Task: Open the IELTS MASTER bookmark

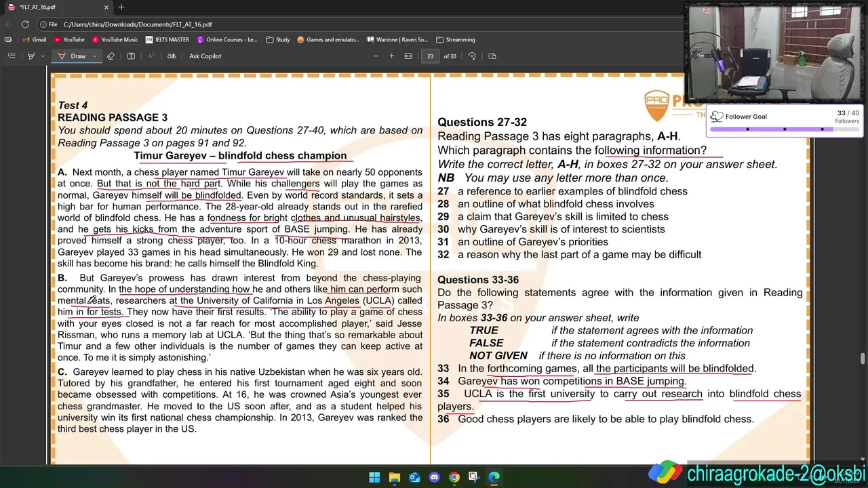Action: coord(167,39)
